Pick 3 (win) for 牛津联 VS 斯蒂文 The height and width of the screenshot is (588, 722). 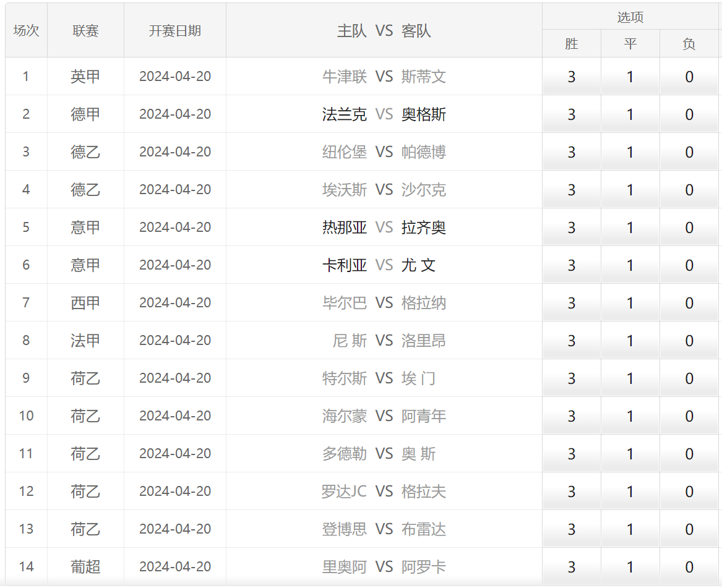pyautogui.click(x=572, y=77)
